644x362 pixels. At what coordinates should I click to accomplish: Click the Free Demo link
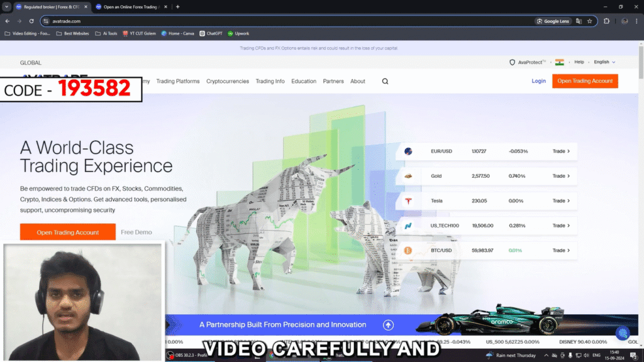click(136, 232)
